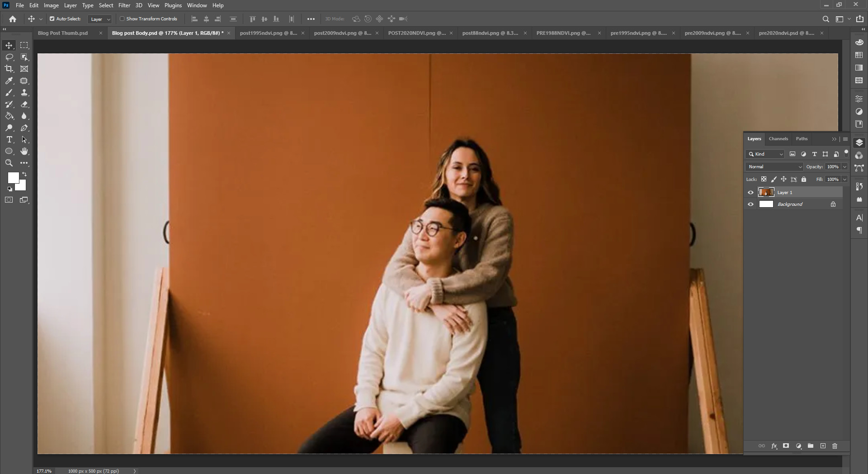
Task: Open the Filter menu
Action: 124,5
